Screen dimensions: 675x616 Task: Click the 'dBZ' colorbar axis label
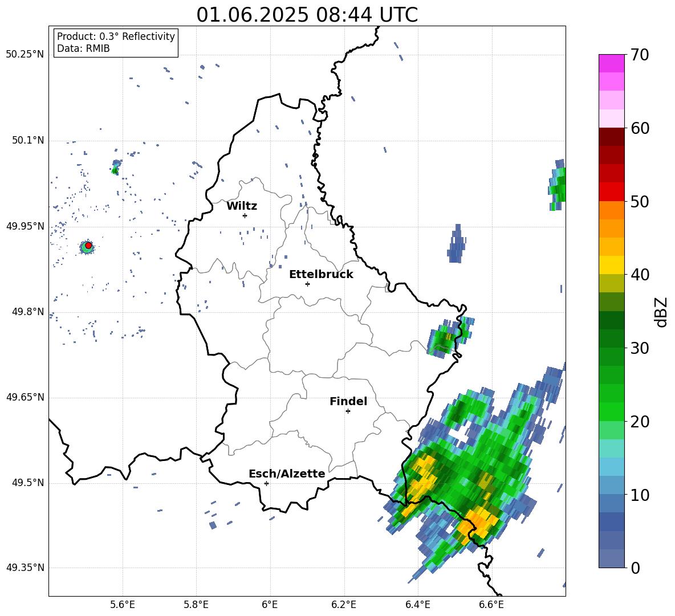[660, 312]
